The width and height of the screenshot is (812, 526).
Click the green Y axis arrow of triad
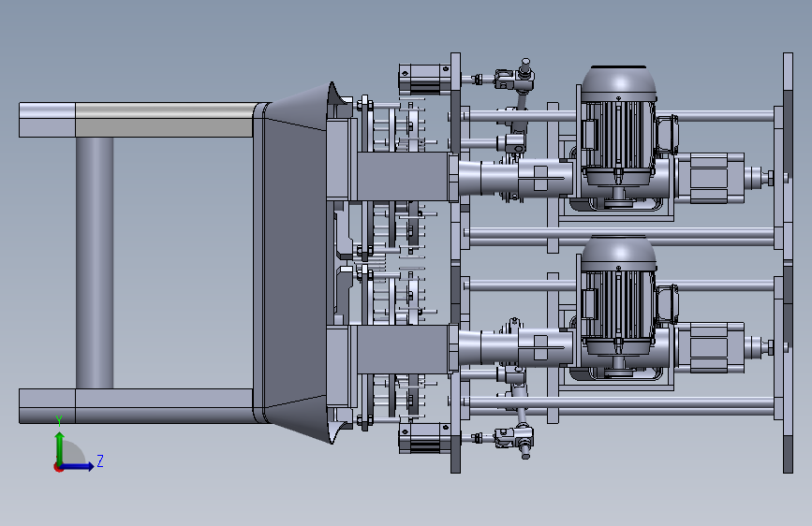click(60, 447)
